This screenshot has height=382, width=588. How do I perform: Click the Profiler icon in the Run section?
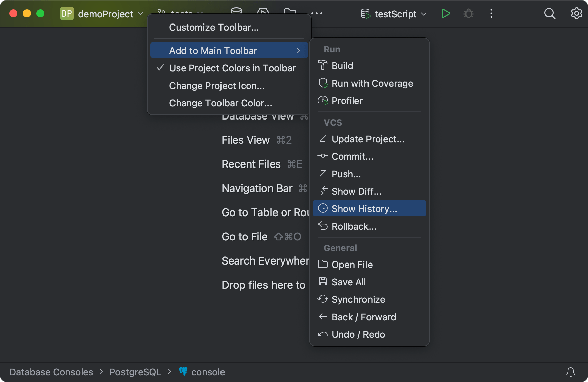(x=323, y=100)
